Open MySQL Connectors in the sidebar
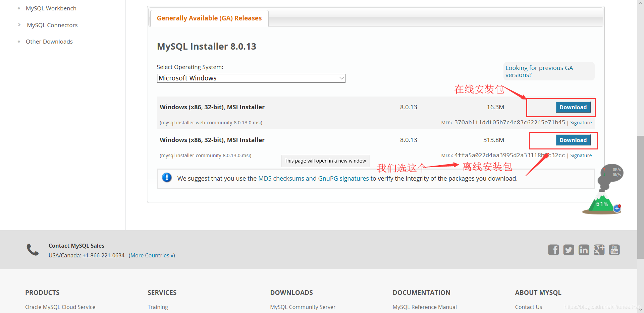This screenshot has width=644, height=313. pos(52,25)
